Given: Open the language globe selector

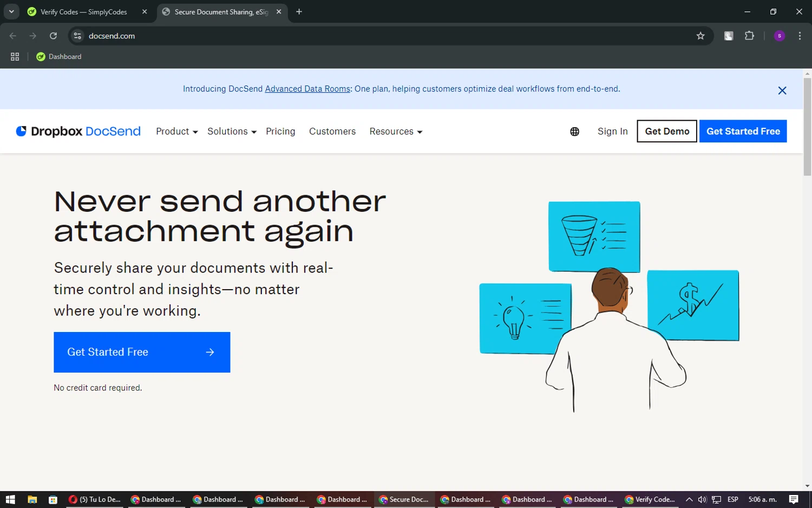Looking at the screenshot, I should click(574, 132).
